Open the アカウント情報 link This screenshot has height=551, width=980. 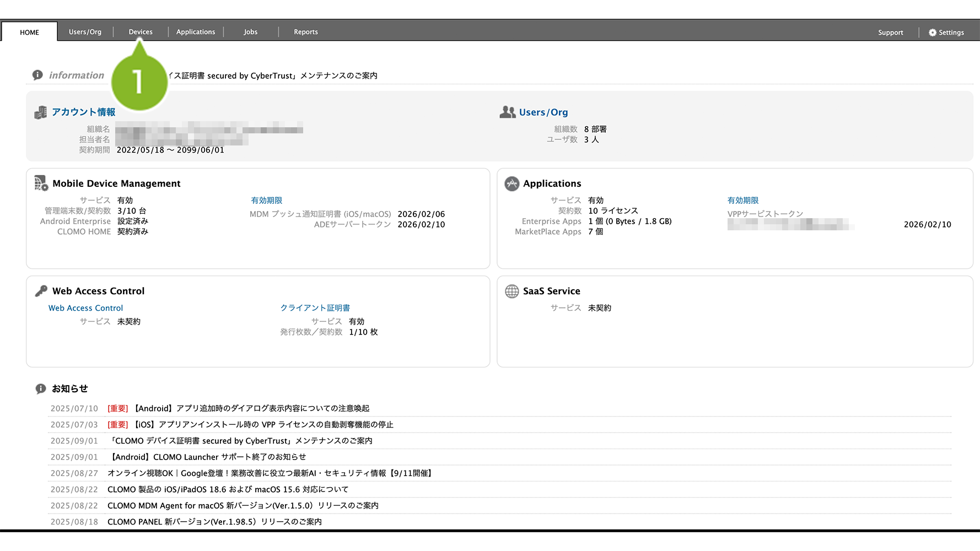tap(84, 112)
